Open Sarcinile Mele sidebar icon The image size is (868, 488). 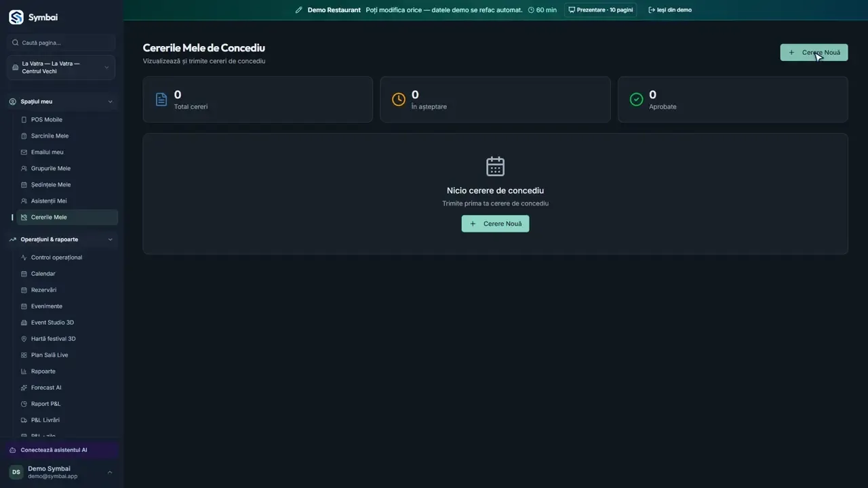(x=24, y=136)
